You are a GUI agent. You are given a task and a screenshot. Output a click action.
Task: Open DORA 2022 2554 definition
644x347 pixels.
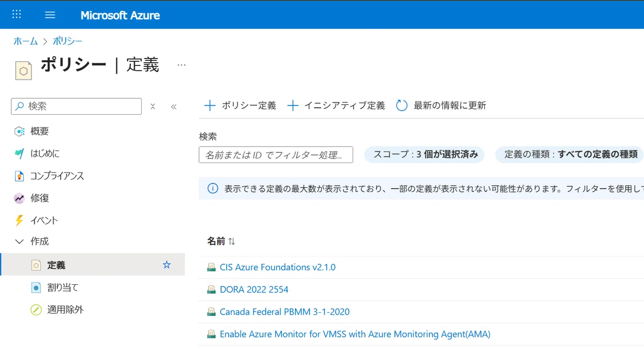click(254, 290)
